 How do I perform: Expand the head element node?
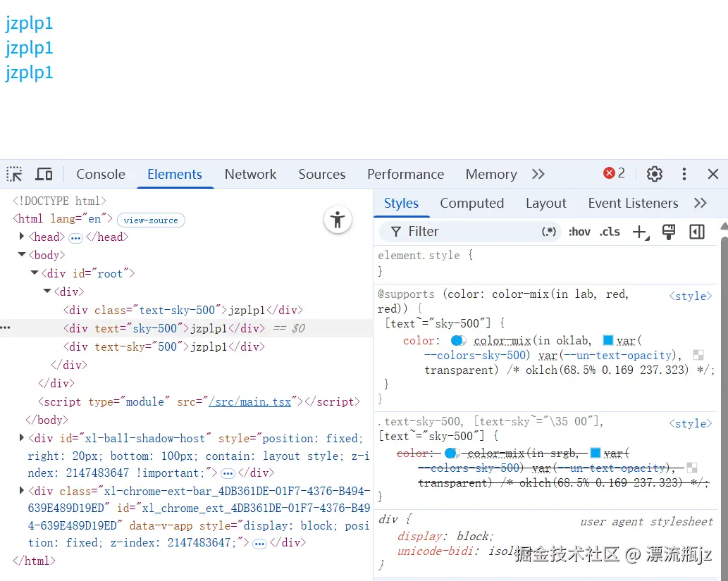(x=21, y=237)
